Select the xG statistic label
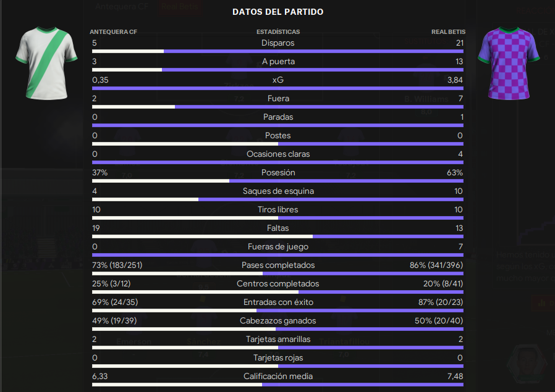Screen dimensions: 555x392 pyautogui.click(x=278, y=80)
